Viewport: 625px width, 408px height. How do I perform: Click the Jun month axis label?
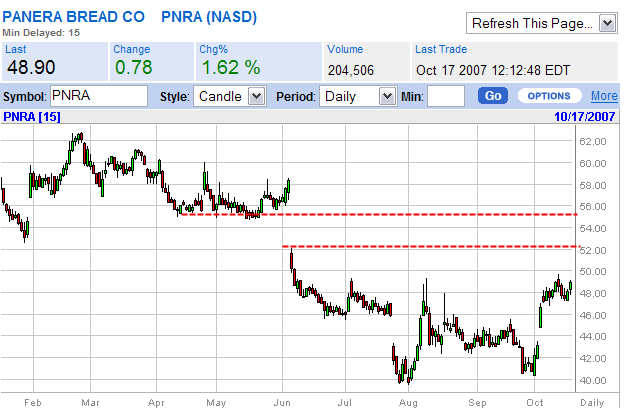pyautogui.click(x=282, y=403)
